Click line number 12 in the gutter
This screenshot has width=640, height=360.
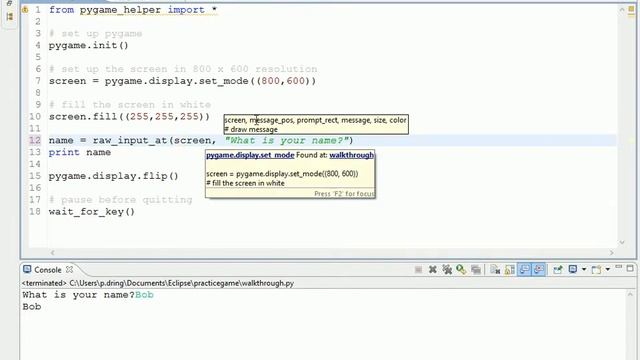point(35,140)
